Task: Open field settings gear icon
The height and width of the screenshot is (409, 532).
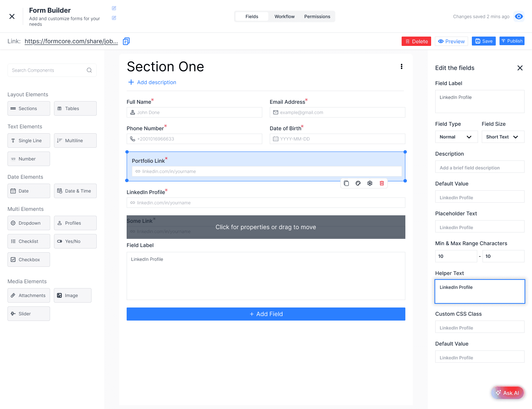Action: [370, 183]
